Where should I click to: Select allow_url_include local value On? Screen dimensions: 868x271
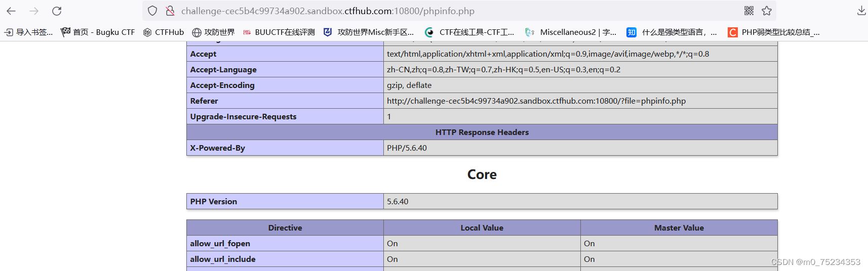click(x=392, y=259)
